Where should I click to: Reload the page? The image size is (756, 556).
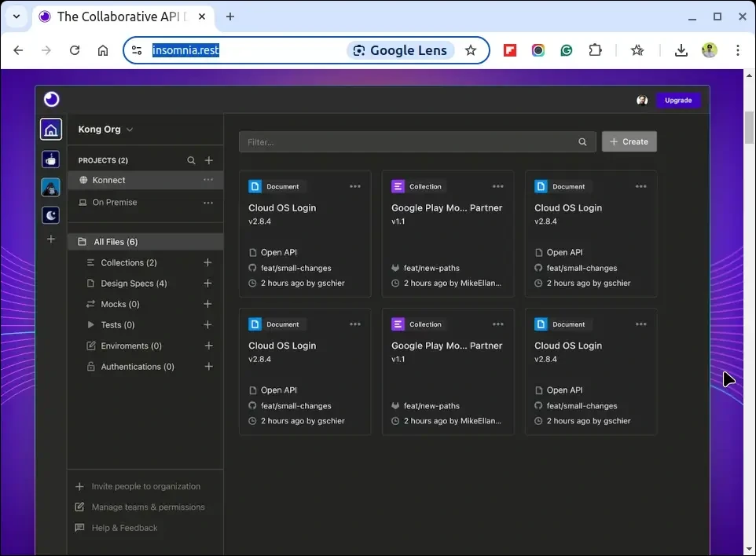pos(75,50)
